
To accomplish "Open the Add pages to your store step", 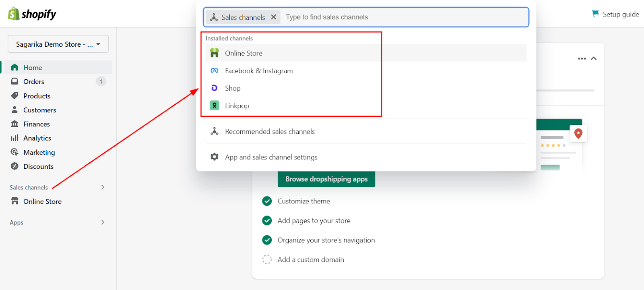I will pos(314,220).
